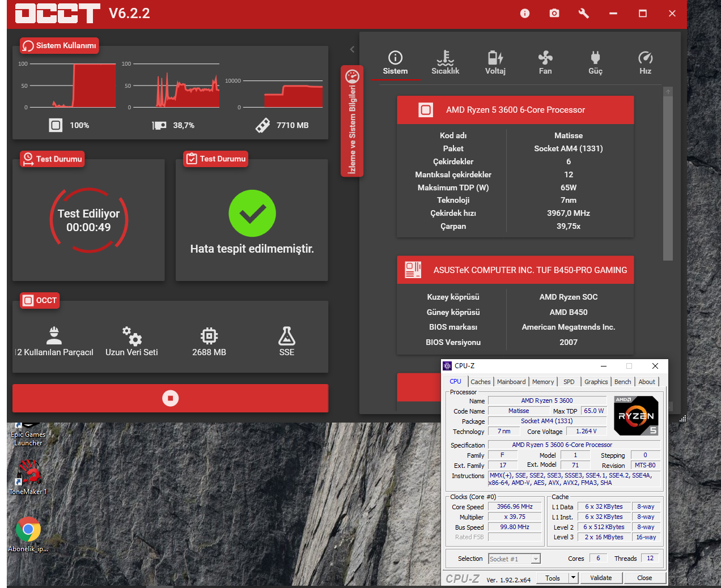Image resolution: width=721 pixels, height=588 pixels.
Task: Click the Close button in CPU-Z
Action: tap(644, 578)
